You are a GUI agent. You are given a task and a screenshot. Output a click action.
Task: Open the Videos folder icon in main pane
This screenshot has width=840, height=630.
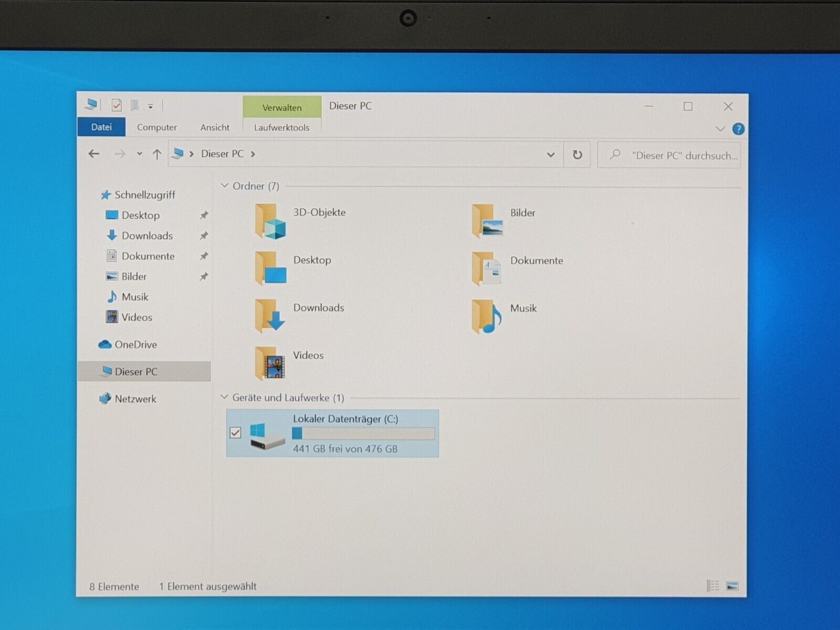point(270,363)
